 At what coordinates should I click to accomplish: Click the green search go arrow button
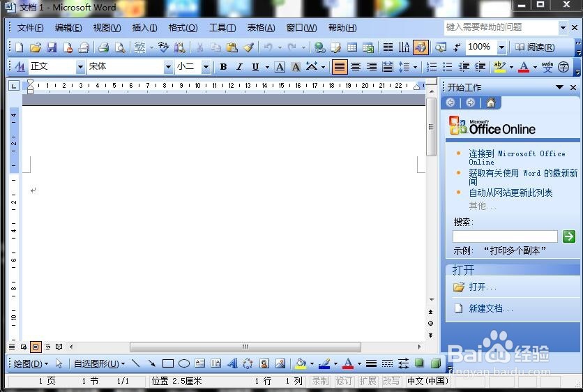coord(569,236)
